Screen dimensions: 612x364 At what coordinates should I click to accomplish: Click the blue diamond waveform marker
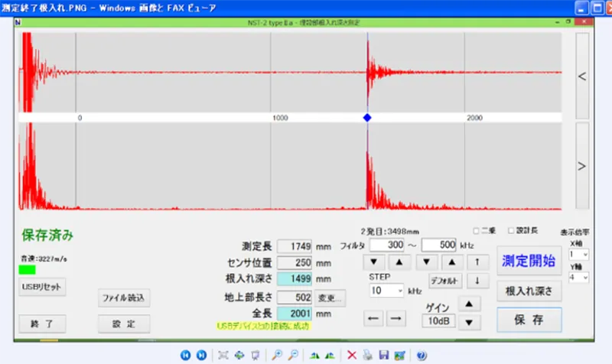click(x=367, y=118)
